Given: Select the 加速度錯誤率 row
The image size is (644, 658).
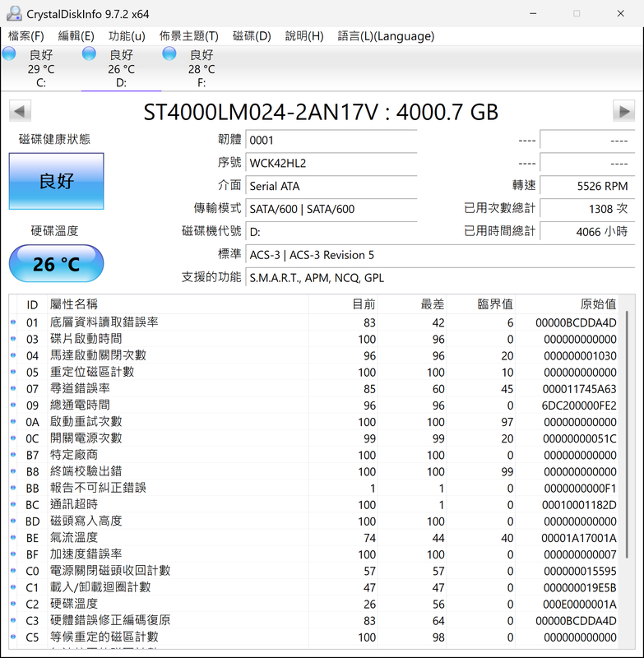Looking at the screenshot, I should coord(314,554).
